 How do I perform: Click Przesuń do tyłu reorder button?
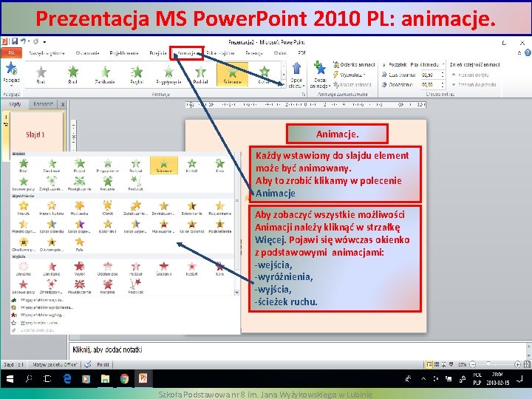tap(471, 75)
